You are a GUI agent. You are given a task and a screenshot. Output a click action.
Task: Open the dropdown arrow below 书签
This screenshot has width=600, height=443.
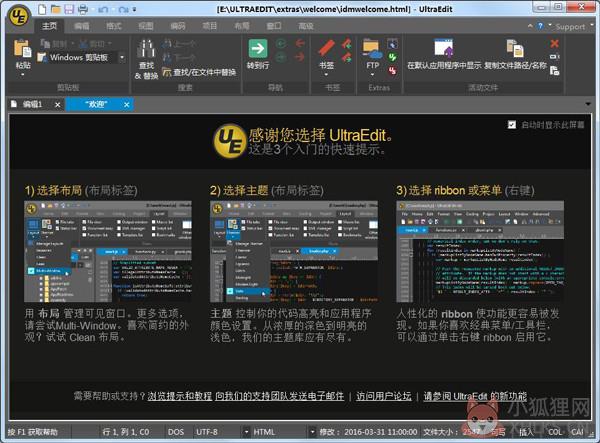click(326, 75)
